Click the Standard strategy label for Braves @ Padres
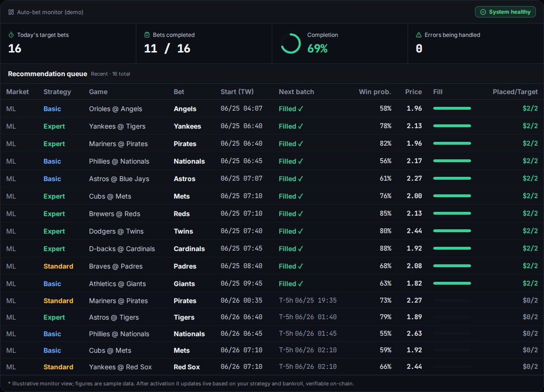 coord(58,266)
